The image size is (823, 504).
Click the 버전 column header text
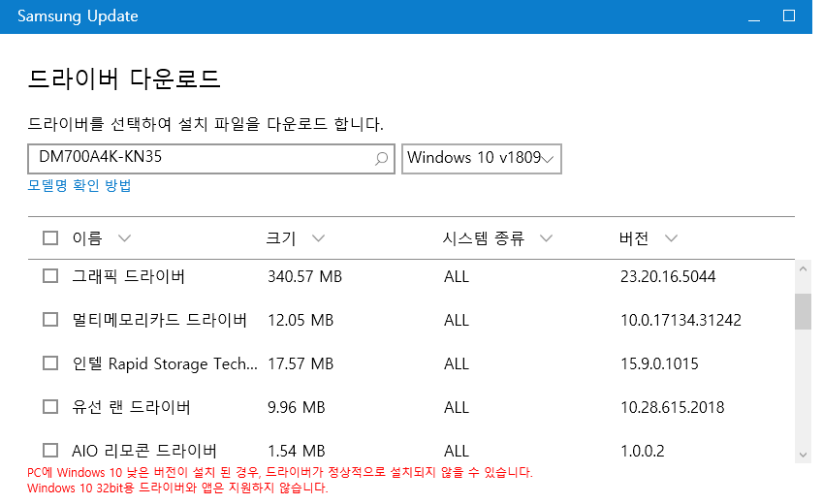(634, 238)
